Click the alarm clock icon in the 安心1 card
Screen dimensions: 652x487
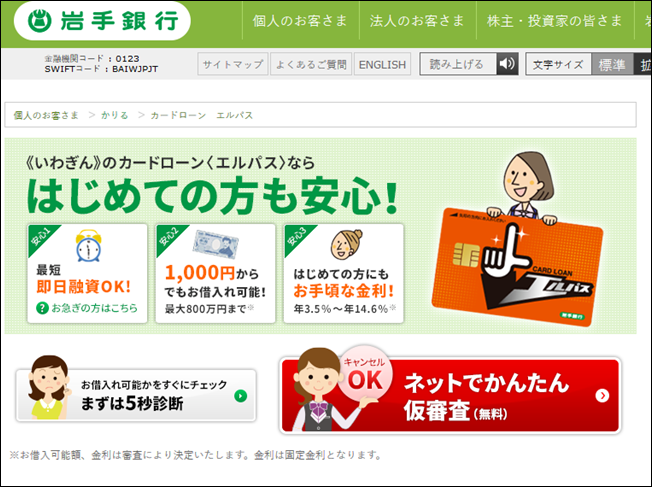pyautogui.click(x=89, y=245)
